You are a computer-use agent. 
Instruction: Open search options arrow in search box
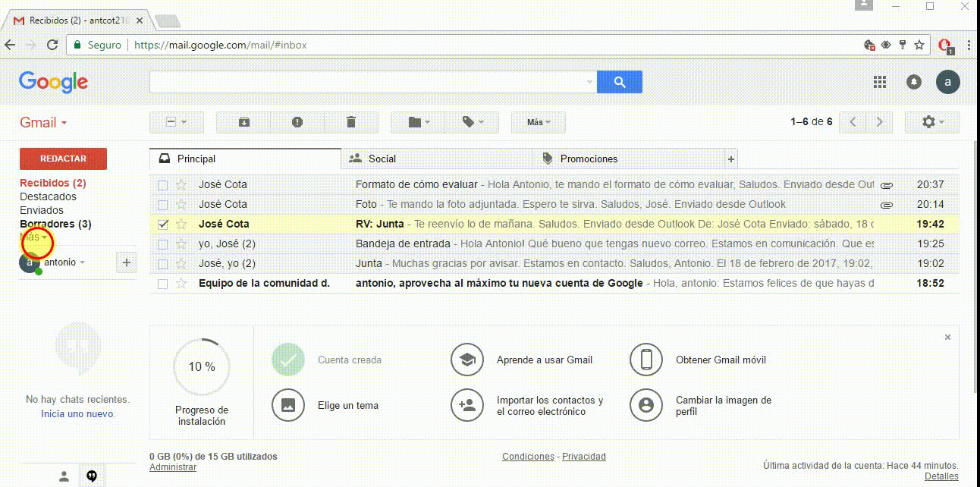590,82
